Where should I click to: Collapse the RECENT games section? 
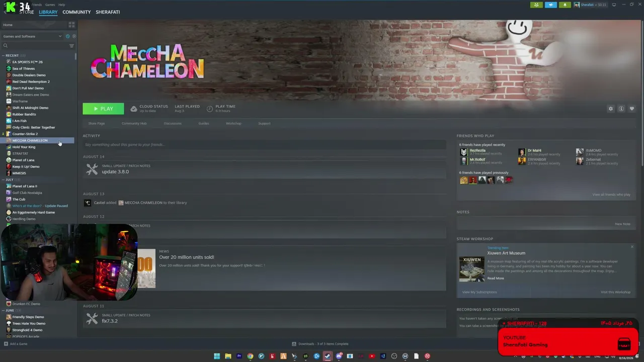pos(3,55)
